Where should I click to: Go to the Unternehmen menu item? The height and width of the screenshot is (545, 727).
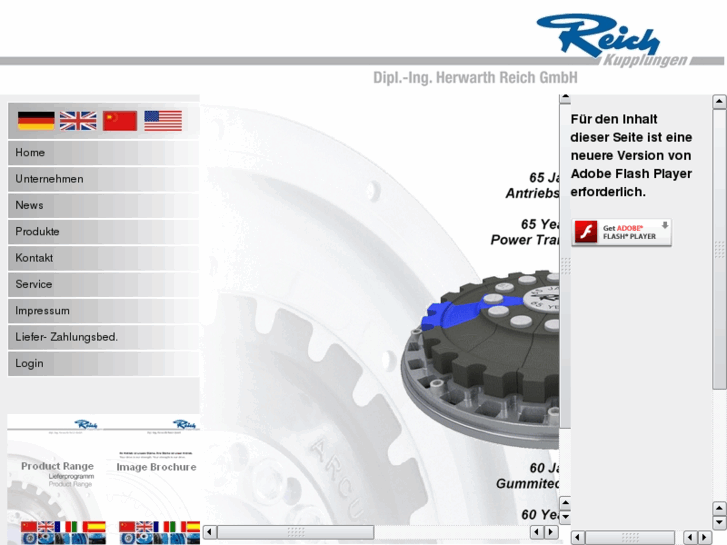[104, 179]
